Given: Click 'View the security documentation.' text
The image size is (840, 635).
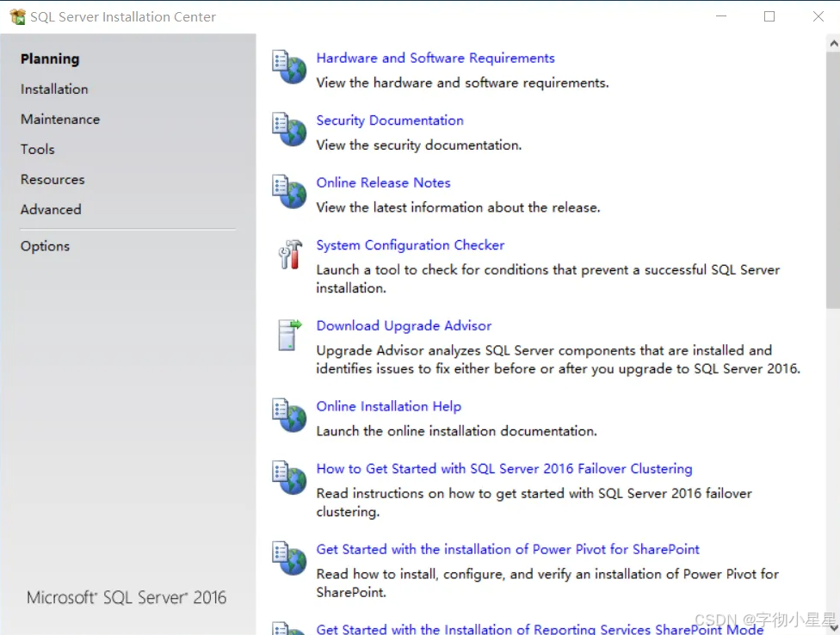Looking at the screenshot, I should click(x=419, y=145).
